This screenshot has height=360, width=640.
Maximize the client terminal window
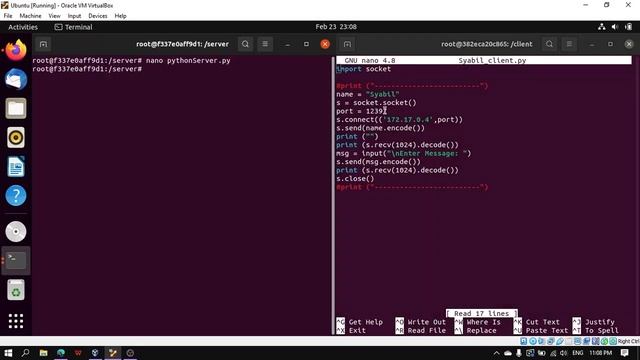[x=610, y=44]
